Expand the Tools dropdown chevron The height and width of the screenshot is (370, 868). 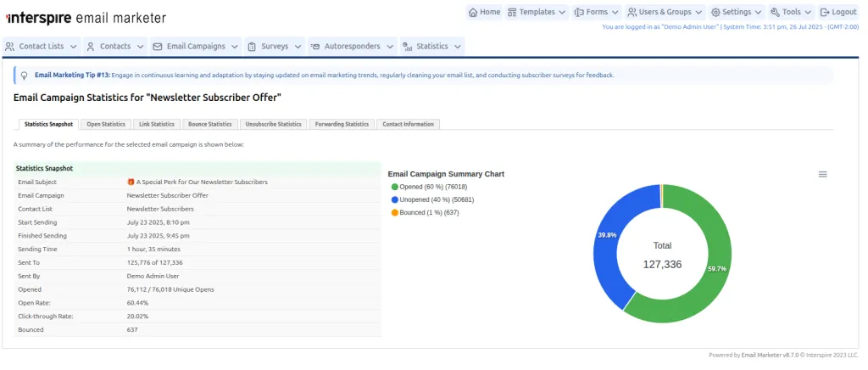[808, 12]
